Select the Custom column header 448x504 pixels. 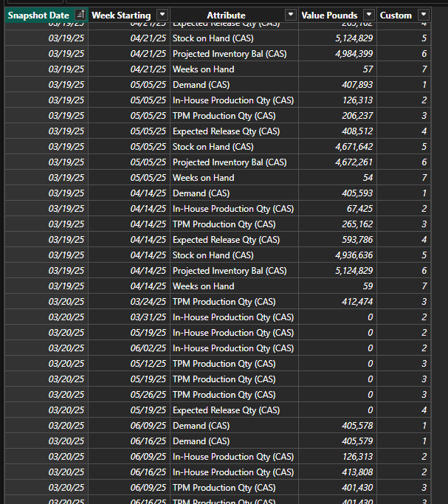pyautogui.click(x=396, y=15)
